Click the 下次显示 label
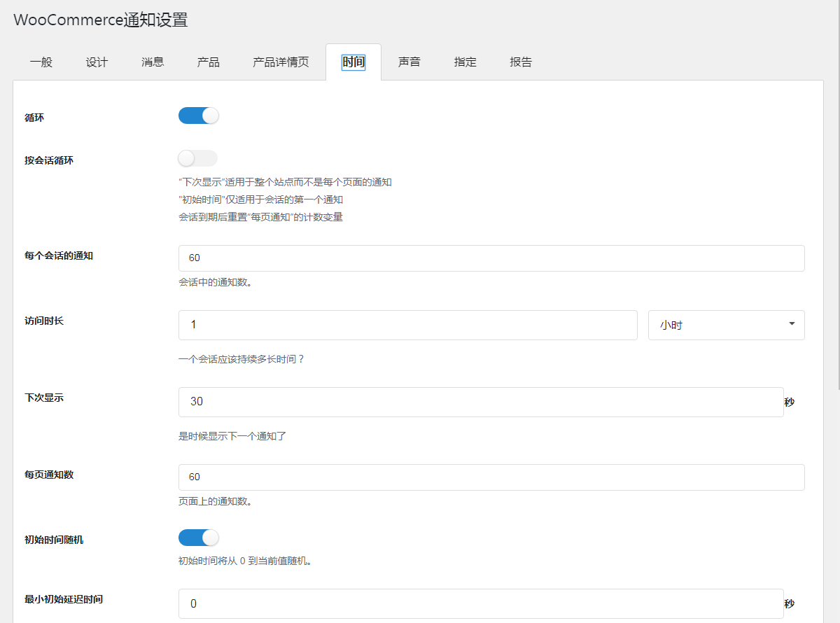The height and width of the screenshot is (623, 840). pyautogui.click(x=44, y=398)
